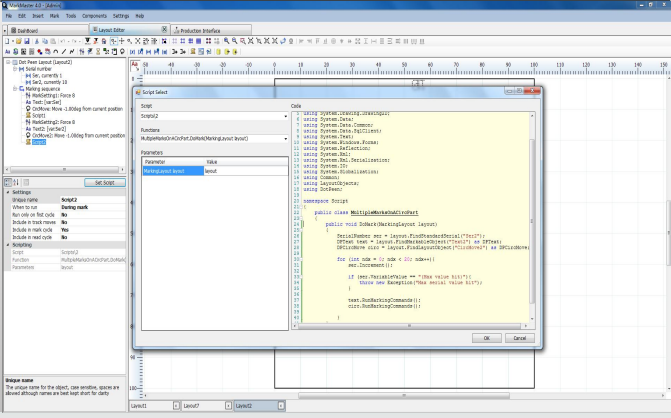671x418 pixels.
Task: Click the layout tree horizontal scrollbar
Action: pyautogui.click(x=65, y=170)
